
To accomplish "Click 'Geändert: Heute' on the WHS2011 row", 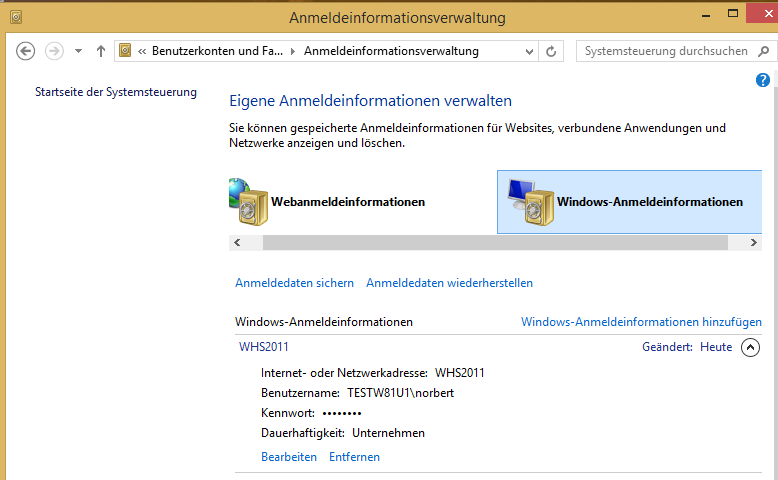I will point(687,347).
